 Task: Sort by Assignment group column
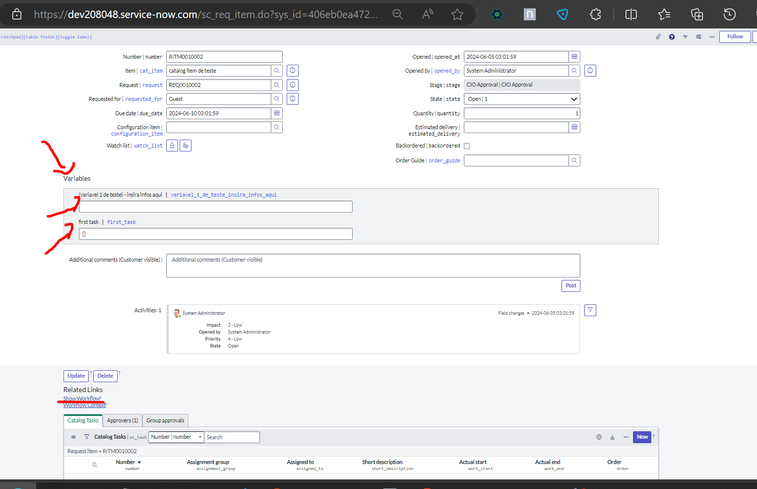pyautogui.click(x=208, y=462)
